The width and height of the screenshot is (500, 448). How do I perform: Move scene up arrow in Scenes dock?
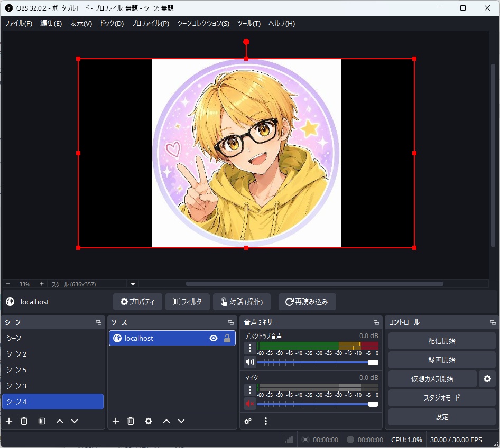[60, 421]
